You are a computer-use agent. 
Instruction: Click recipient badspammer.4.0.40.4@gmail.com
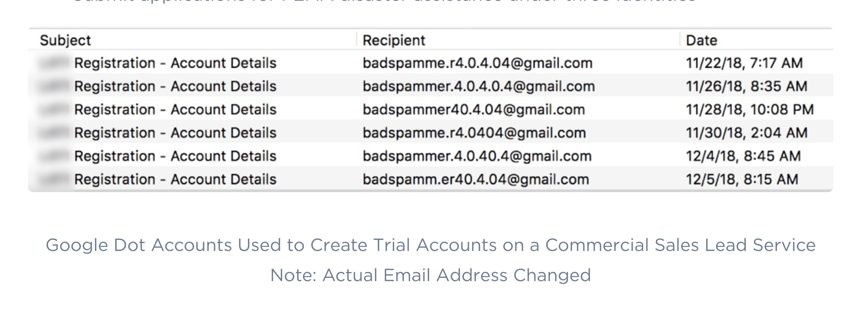click(477, 156)
